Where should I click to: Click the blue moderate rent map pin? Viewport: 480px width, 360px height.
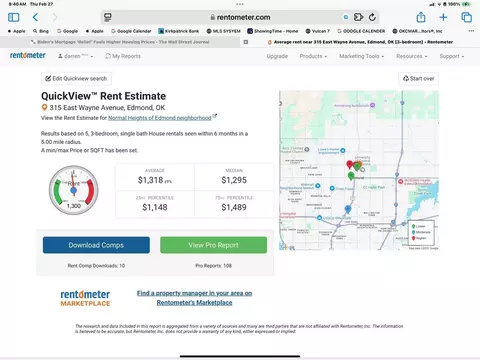coord(348,209)
